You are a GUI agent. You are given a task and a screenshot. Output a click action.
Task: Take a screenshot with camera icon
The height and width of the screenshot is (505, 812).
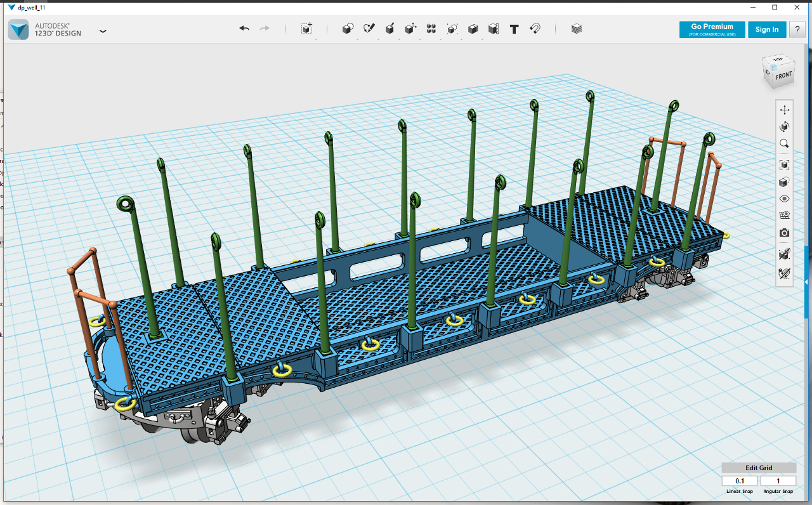click(x=785, y=233)
